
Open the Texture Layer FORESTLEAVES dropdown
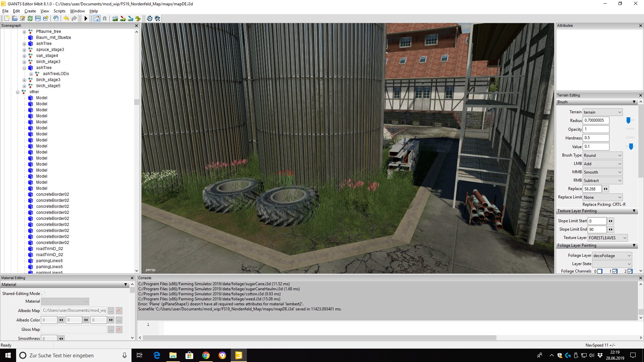click(607, 238)
